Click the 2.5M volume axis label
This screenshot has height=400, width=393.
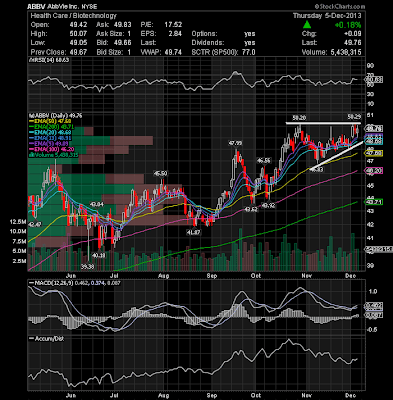tap(20, 261)
